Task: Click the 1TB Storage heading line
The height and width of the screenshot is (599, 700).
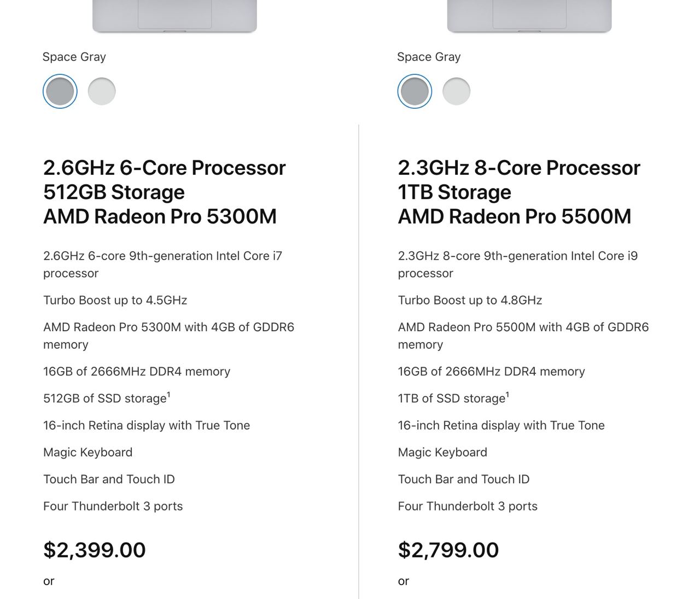Action: pos(454,192)
